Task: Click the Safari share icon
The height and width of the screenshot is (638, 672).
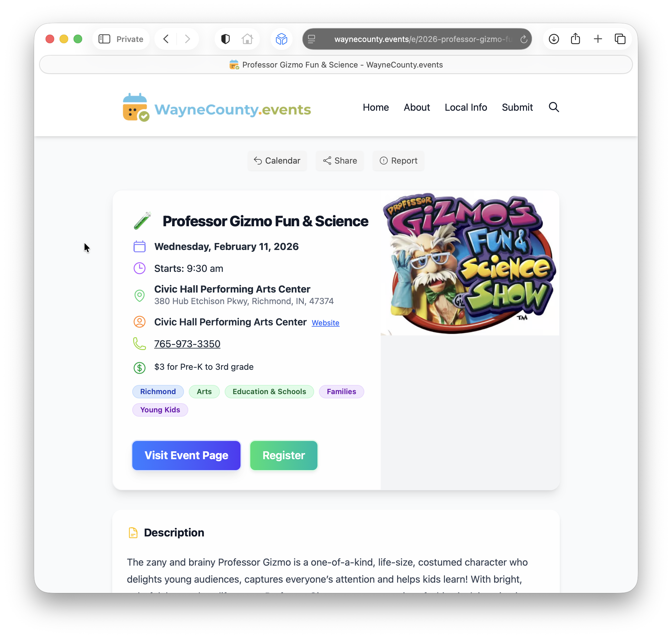Action: (575, 38)
